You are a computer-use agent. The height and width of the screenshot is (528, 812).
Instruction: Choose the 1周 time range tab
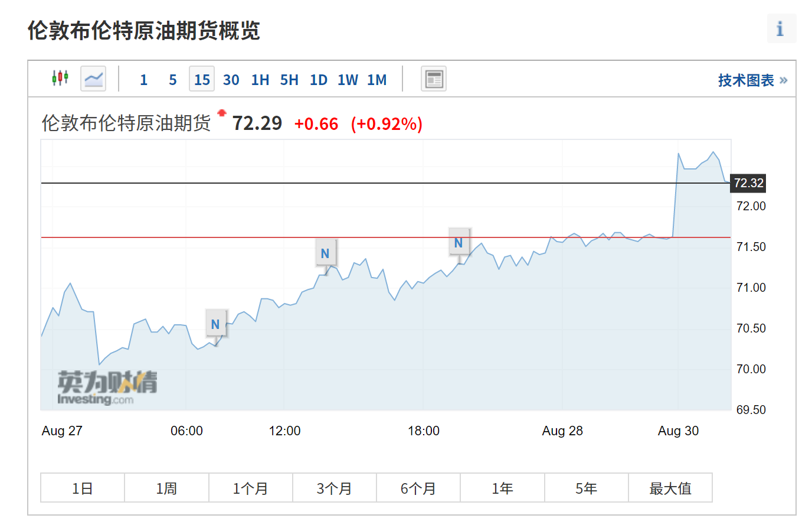pos(166,488)
